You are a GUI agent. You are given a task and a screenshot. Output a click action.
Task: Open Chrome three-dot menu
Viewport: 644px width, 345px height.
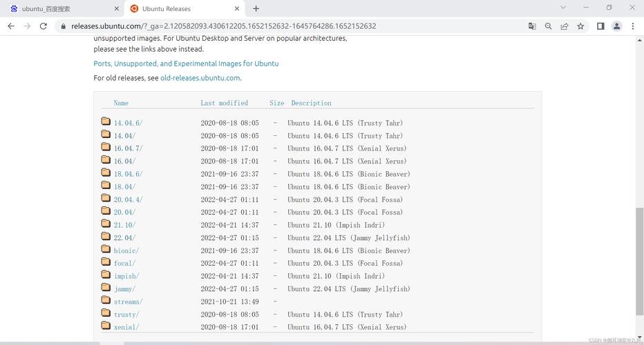633,26
